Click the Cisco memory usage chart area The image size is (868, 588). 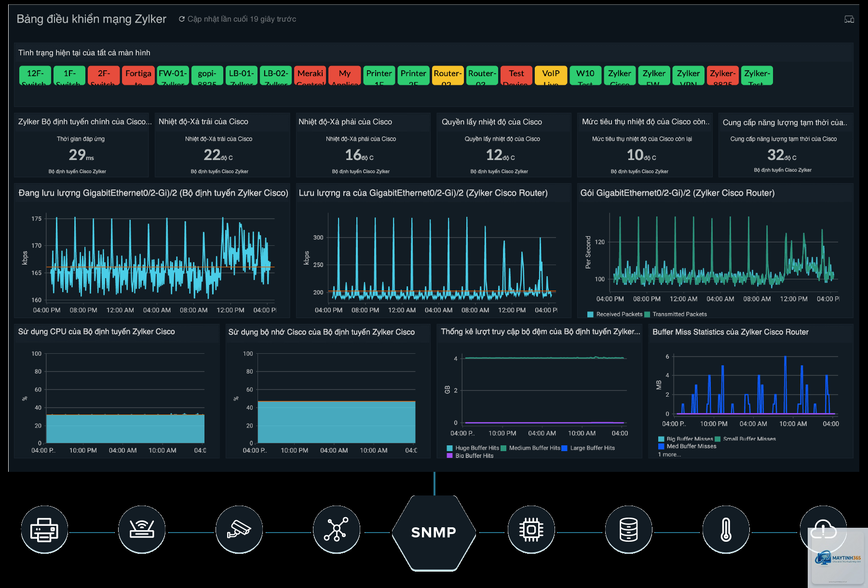(337, 398)
